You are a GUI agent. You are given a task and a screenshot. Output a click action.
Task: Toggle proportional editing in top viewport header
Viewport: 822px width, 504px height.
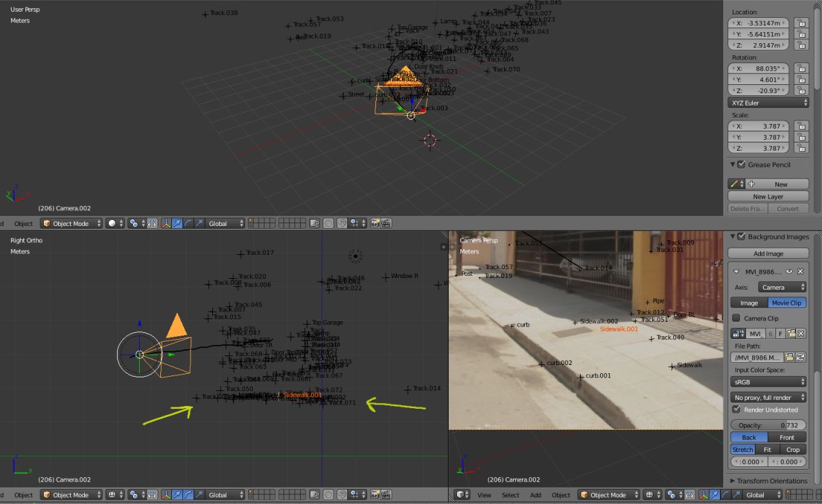click(328, 223)
